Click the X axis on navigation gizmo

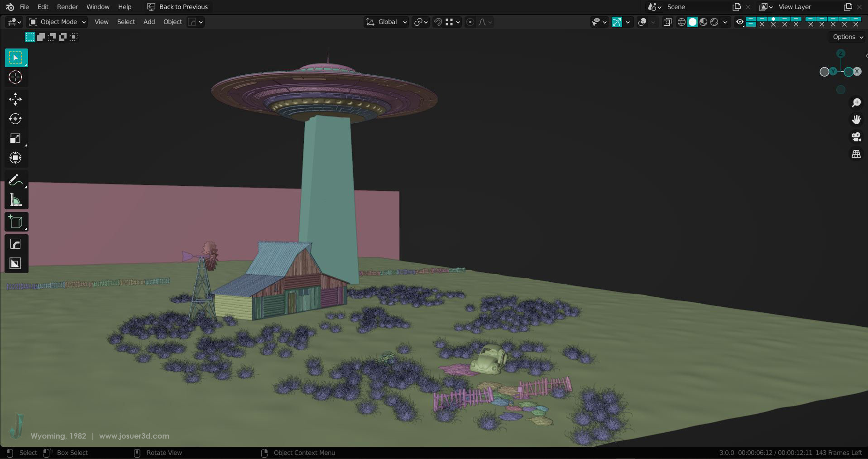pos(857,72)
